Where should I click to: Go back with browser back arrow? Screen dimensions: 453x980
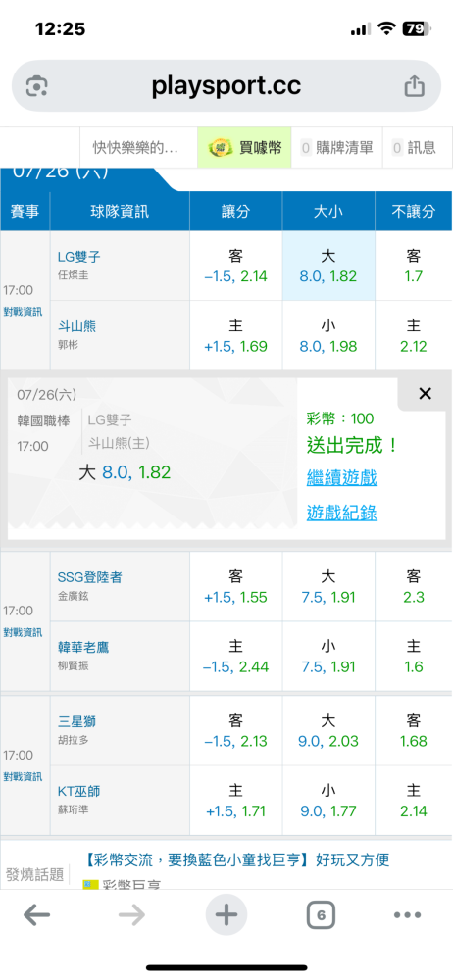(x=37, y=915)
